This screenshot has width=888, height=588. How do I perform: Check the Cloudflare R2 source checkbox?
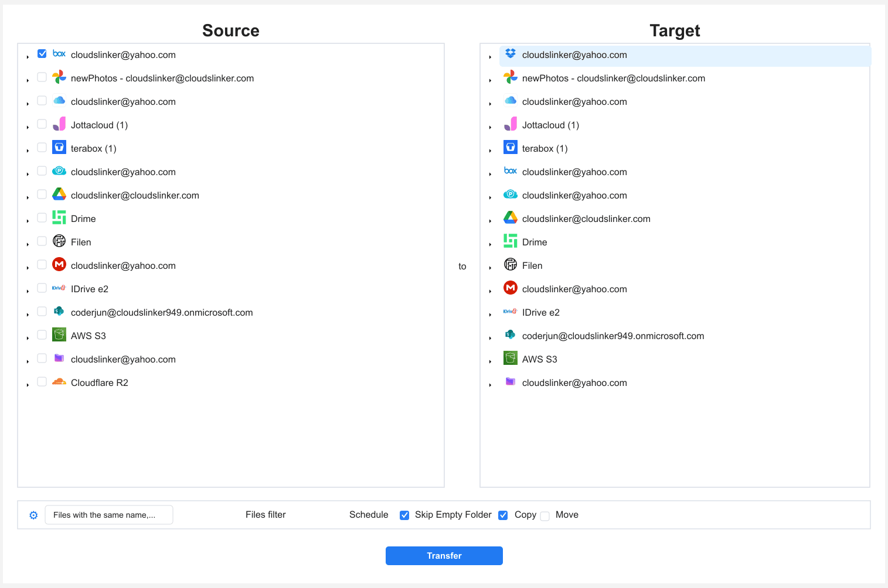tap(42, 381)
